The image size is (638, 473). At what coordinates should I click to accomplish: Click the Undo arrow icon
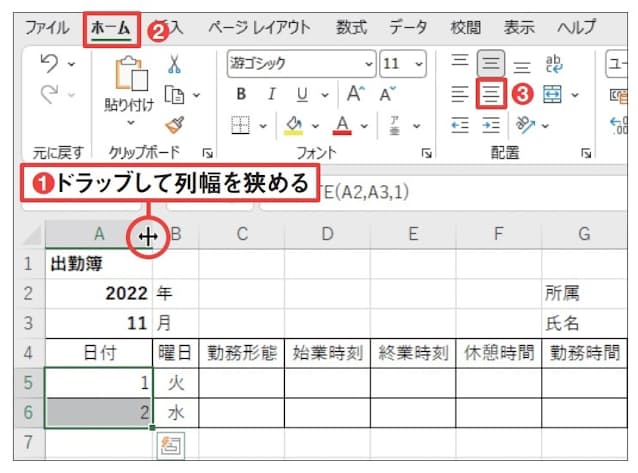(x=49, y=64)
